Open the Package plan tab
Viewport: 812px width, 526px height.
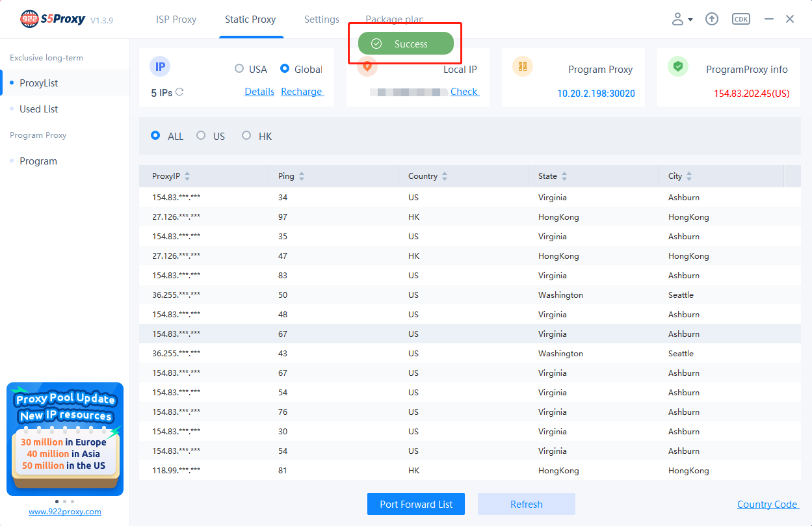395,20
